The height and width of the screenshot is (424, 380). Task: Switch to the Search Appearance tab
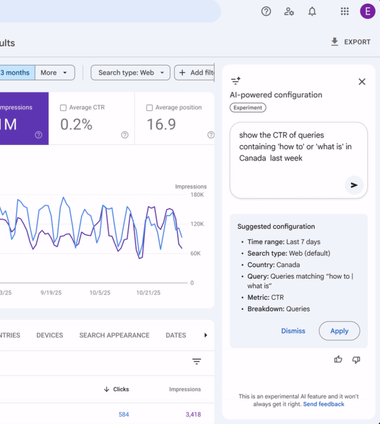(114, 335)
